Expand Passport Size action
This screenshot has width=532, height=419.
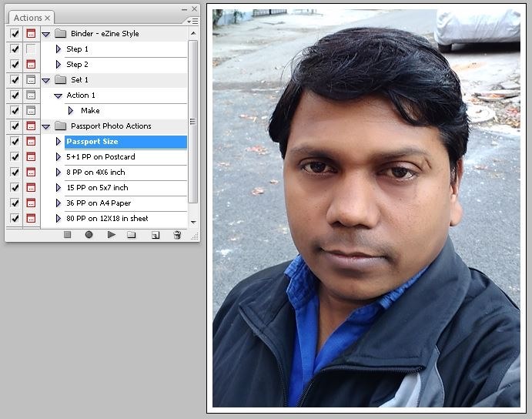pyautogui.click(x=58, y=141)
